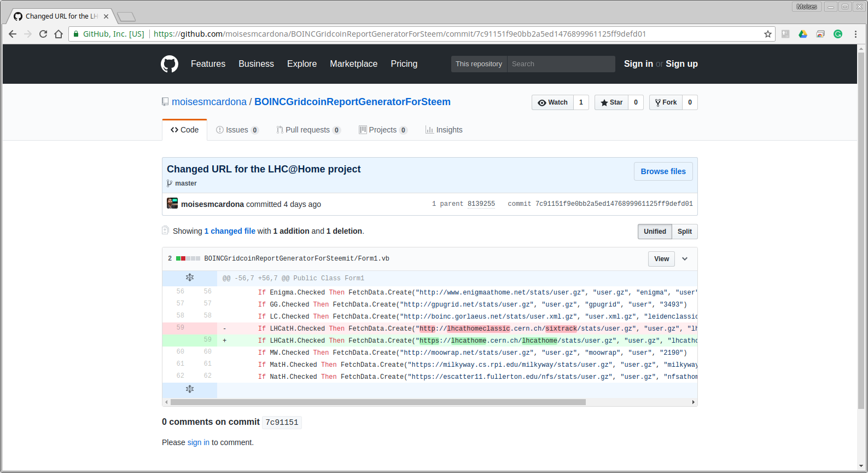The width and height of the screenshot is (868, 473).
Task: Click watchers count 1
Action: pos(581,102)
